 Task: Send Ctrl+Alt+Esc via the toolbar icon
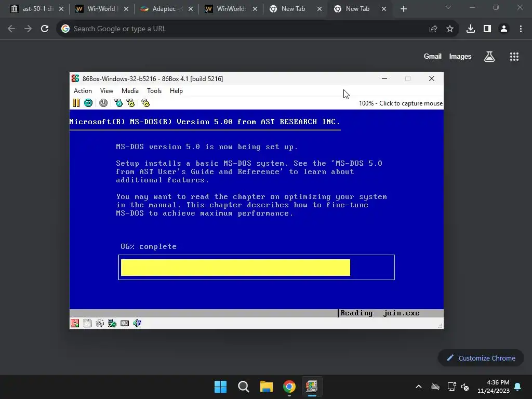click(x=130, y=103)
